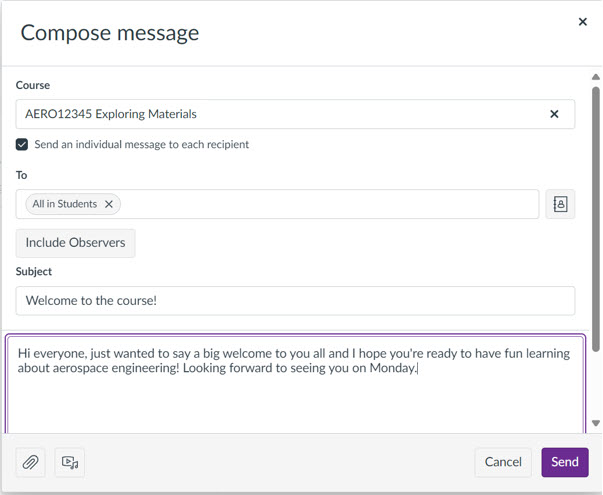Click the scrollbar down arrow
The image size is (603, 495).
click(x=596, y=423)
